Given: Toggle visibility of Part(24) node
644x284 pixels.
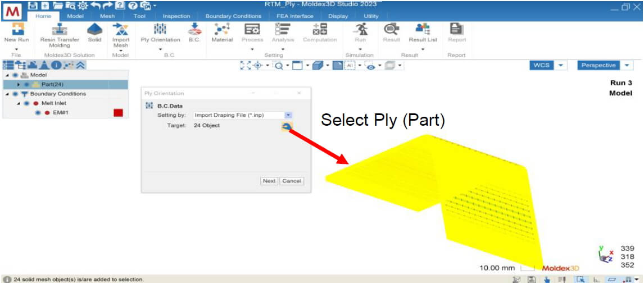Looking at the screenshot, I should pyautogui.click(x=27, y=85).
